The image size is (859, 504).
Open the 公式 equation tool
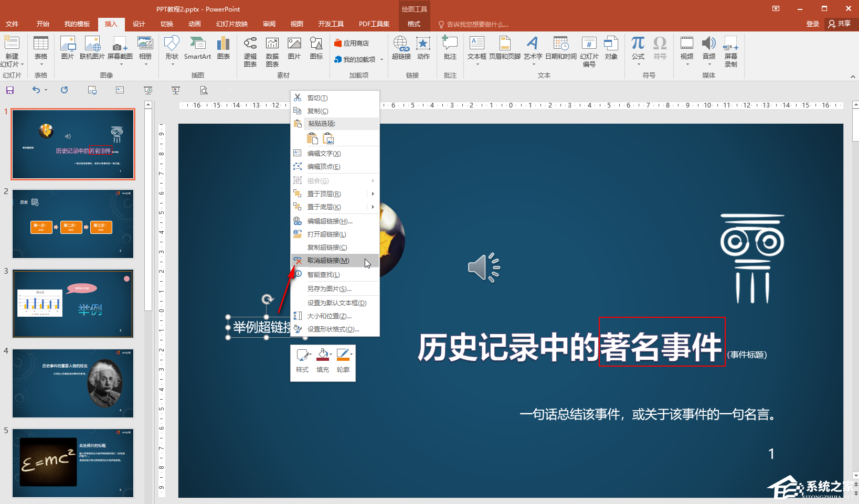(638, 48)
